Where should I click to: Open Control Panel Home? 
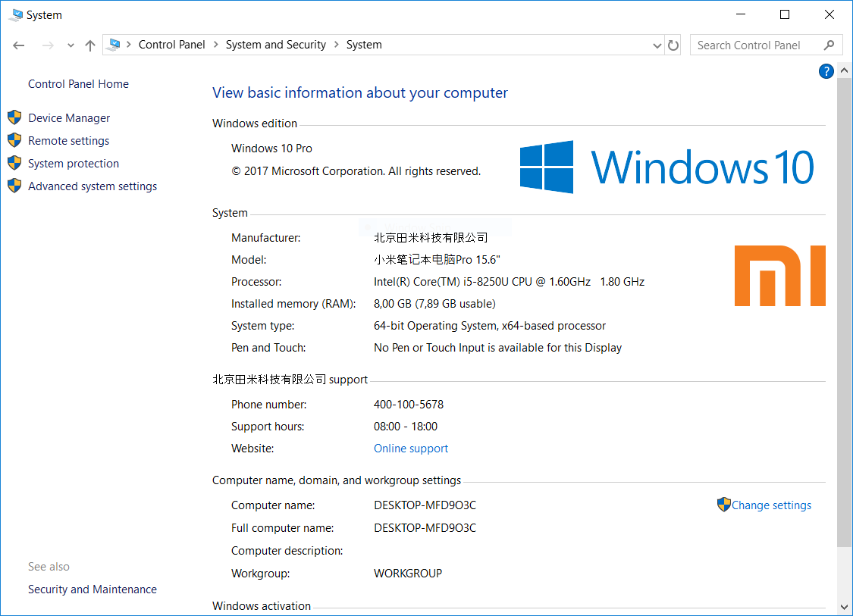coord(78,84)
